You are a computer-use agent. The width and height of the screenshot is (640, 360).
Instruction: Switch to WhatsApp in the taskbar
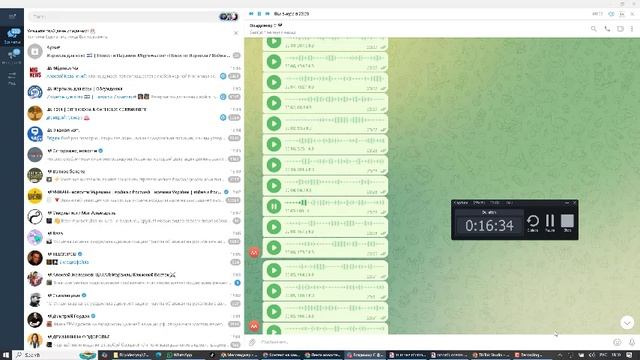coord(179,355)
